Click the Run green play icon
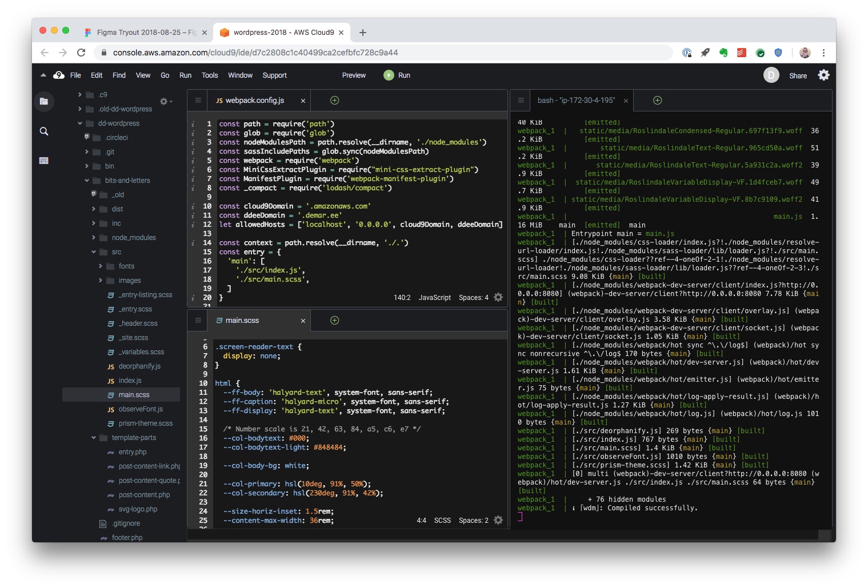Screen dimensions: 868x588 pyautogui.click(x=389, y=75)
